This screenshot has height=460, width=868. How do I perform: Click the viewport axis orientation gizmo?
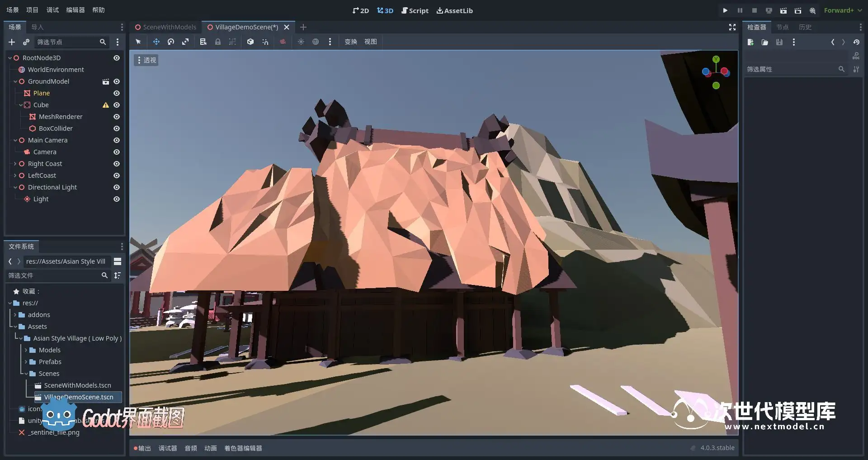click(x=716, y=72)
